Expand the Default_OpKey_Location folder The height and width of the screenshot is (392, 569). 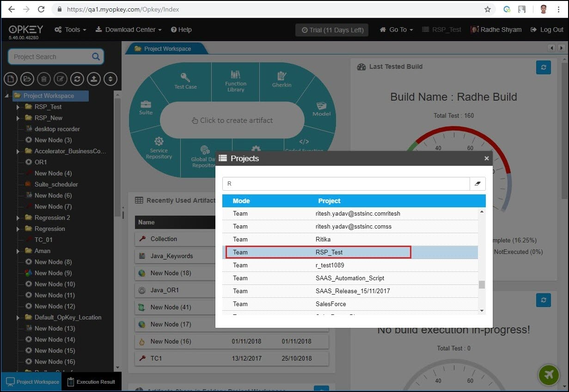(x=18, y=317)
